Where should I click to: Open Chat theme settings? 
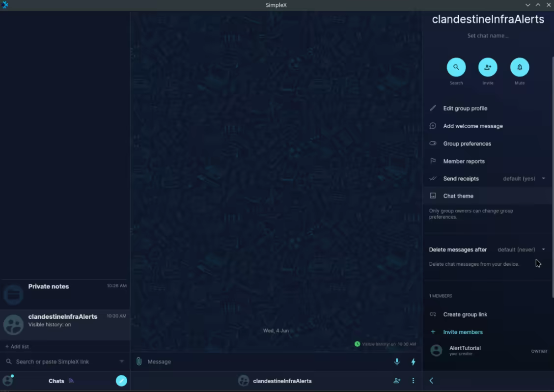(458, 196)
